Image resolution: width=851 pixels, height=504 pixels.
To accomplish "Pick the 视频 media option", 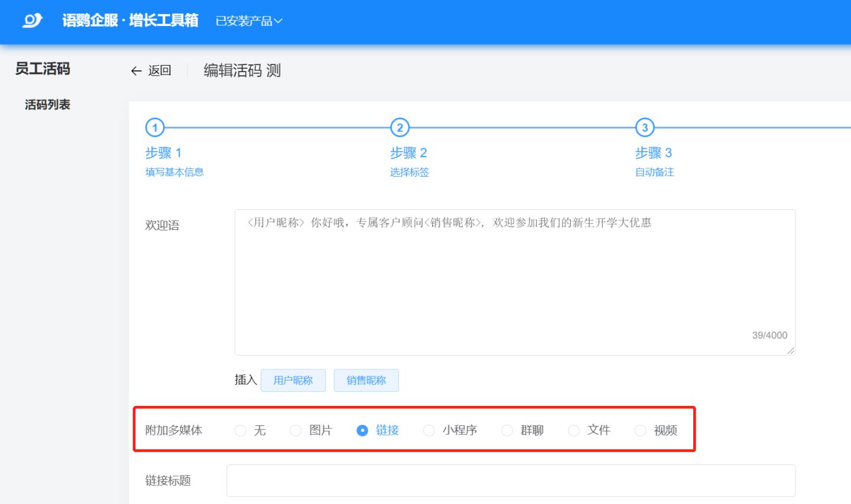I will coord(641,431).
